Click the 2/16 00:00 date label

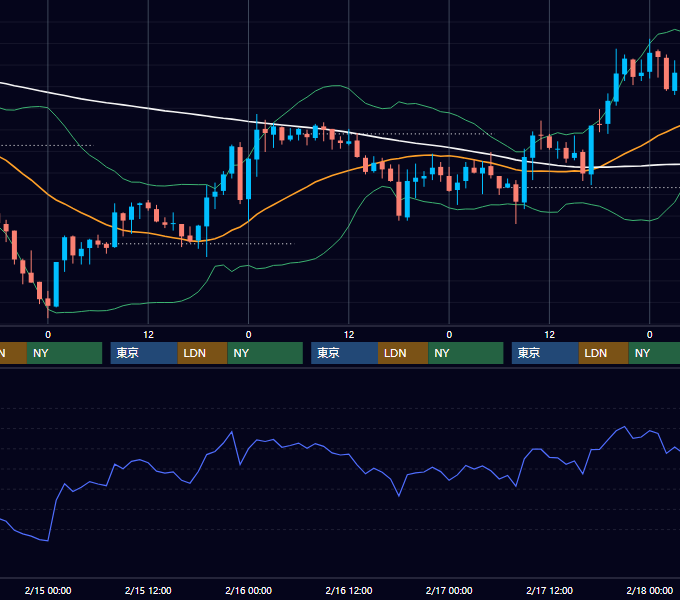click(248, 590)
